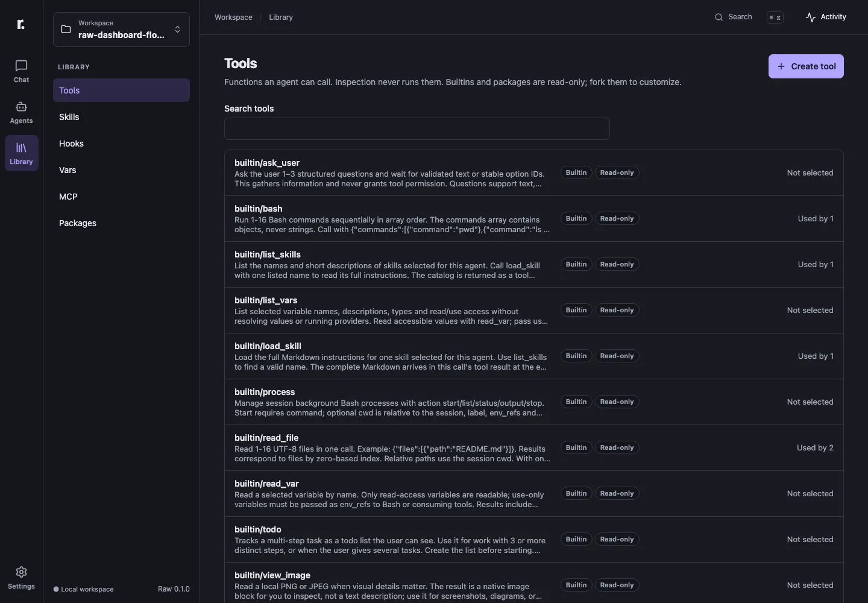
Task: Open the Agents robot icon
Action: point(21,107)
